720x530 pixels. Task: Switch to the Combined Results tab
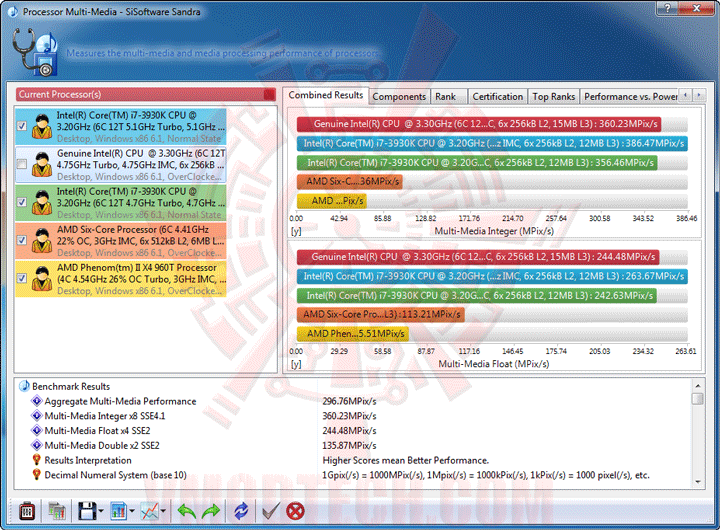tap(326, 95)
